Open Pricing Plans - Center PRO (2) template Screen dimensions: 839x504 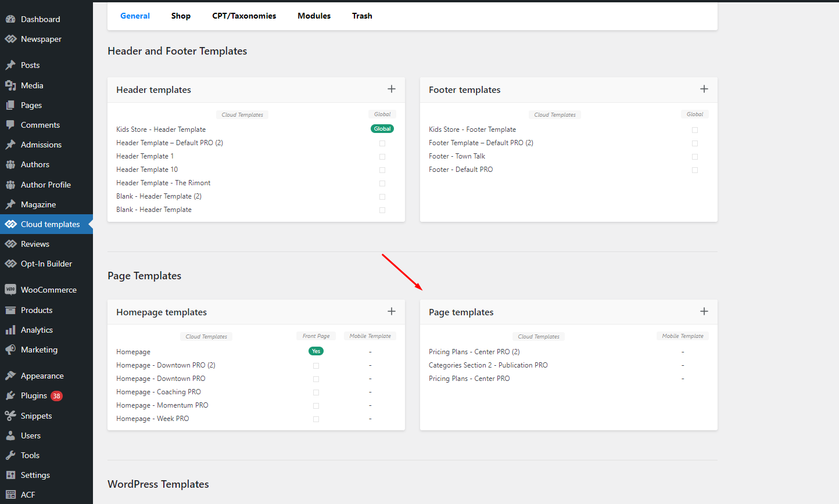(x=474, y=352)
